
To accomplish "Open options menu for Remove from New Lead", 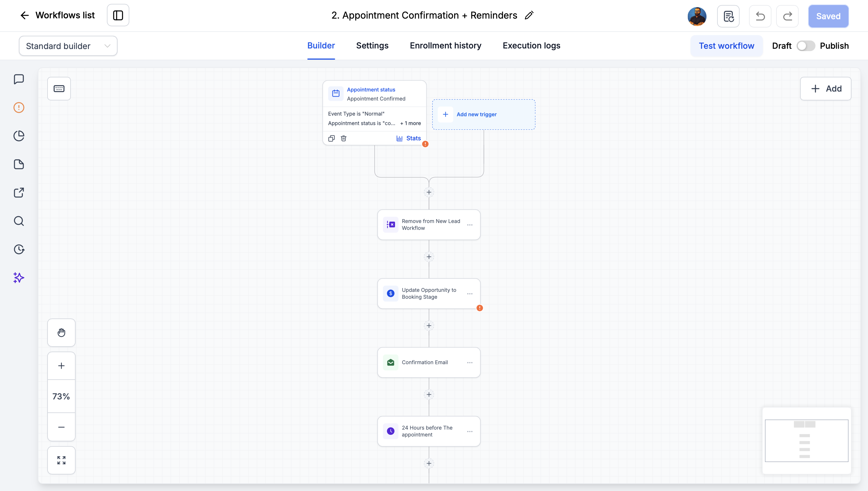I will (x=470, y=225).
